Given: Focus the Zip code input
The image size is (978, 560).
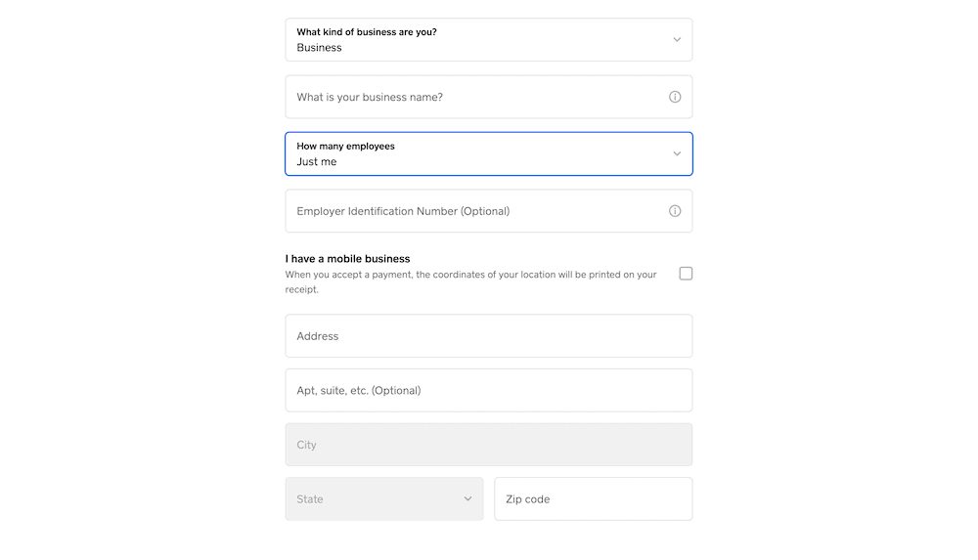Looking at the screenshot, I should 594,498.
